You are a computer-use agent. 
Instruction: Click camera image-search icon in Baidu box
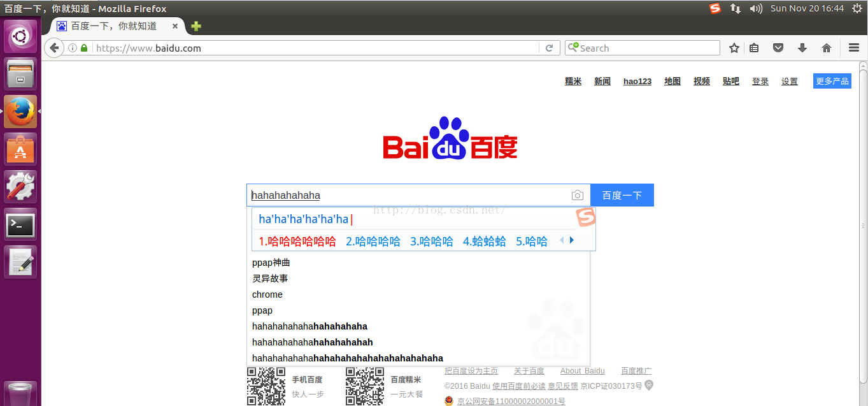pos(577,195)
